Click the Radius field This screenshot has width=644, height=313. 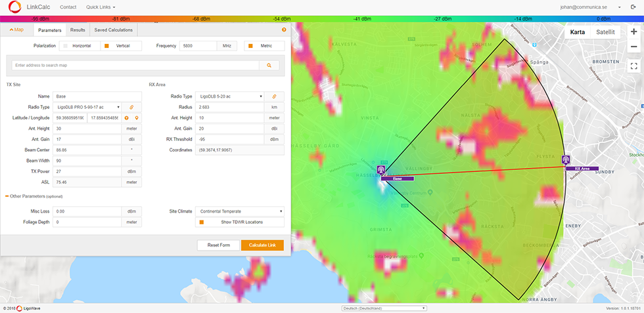point(229,107)
